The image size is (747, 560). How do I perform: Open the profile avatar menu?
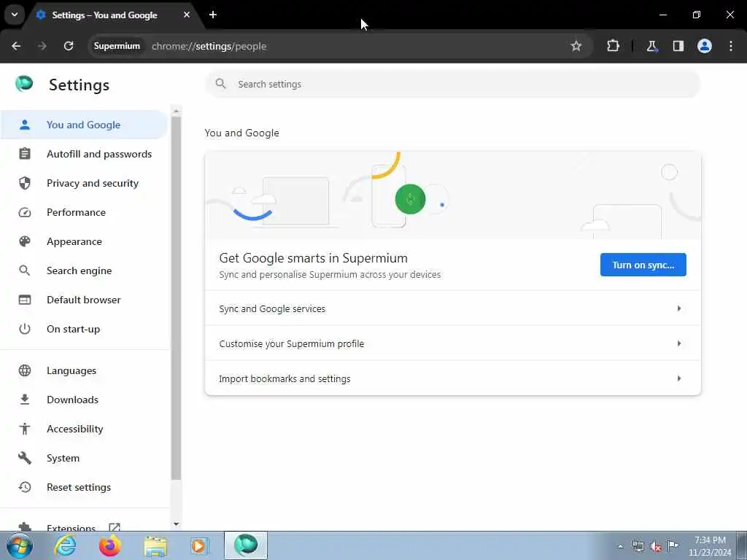click(x=705, y=46)
